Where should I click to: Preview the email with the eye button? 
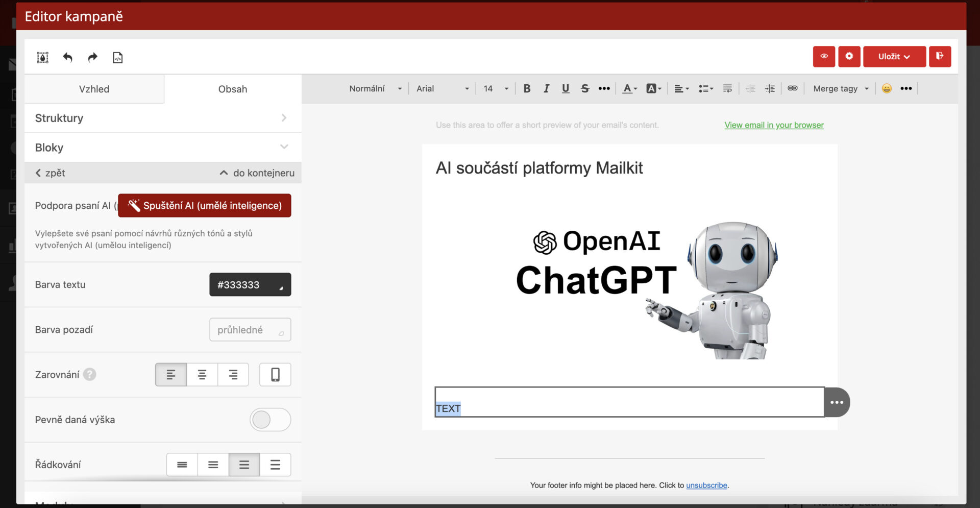click(824, 57)
